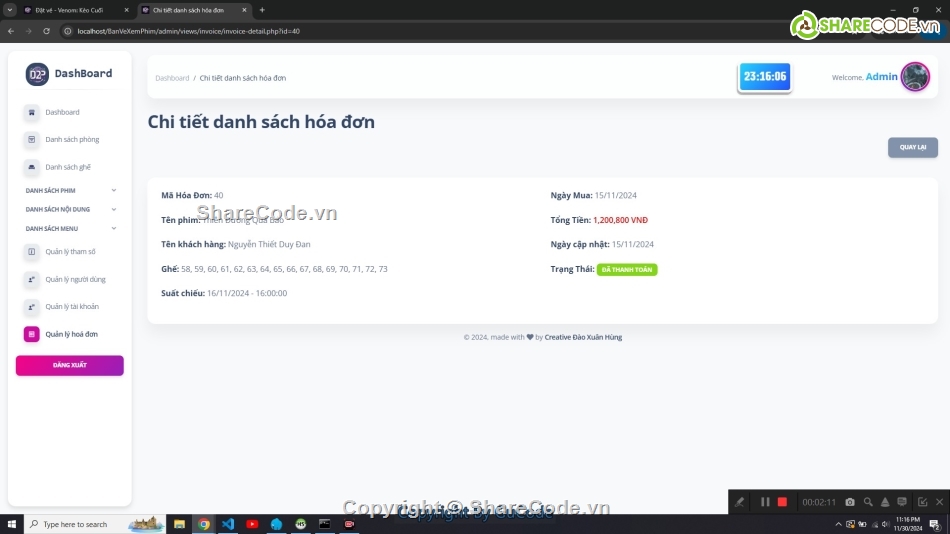
Task: Open the Creative Đào Xuân Hùng link
Action: point(583,337)
